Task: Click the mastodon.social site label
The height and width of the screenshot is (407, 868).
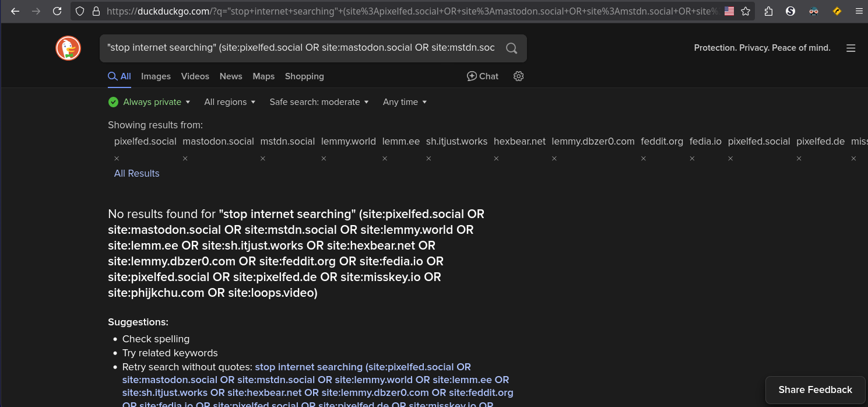Action: [218, 141]
